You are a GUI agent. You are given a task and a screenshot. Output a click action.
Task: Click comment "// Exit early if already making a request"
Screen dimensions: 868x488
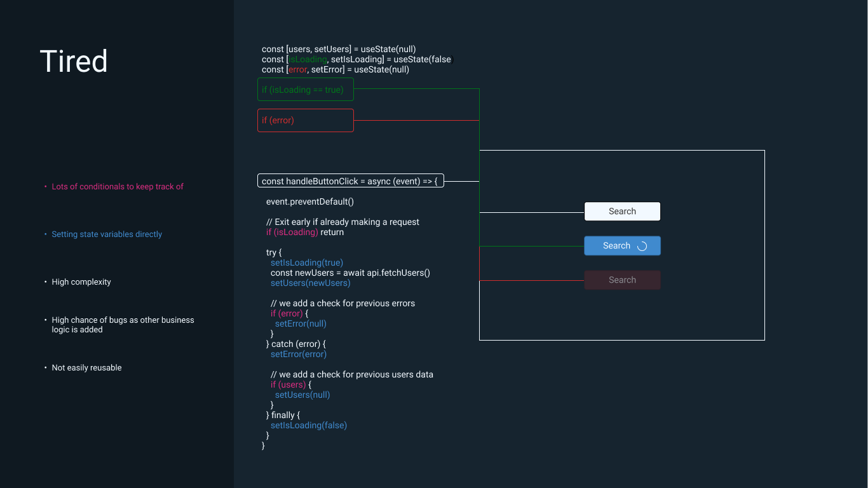point(342,222)
